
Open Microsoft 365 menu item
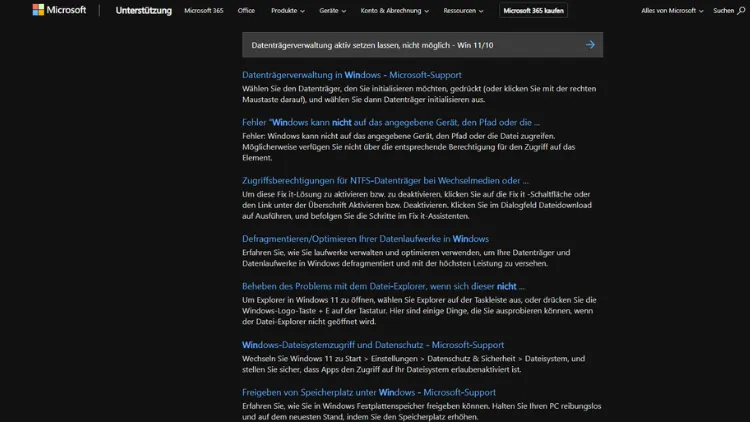pyautogui.click(x=204, y=11)
